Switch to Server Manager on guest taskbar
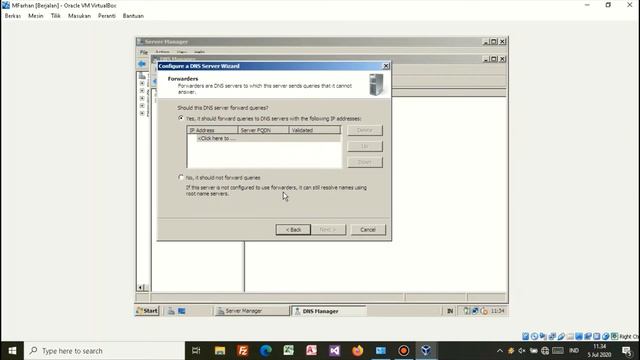Screen dimensions: 640x360 [x=251, y=311]
